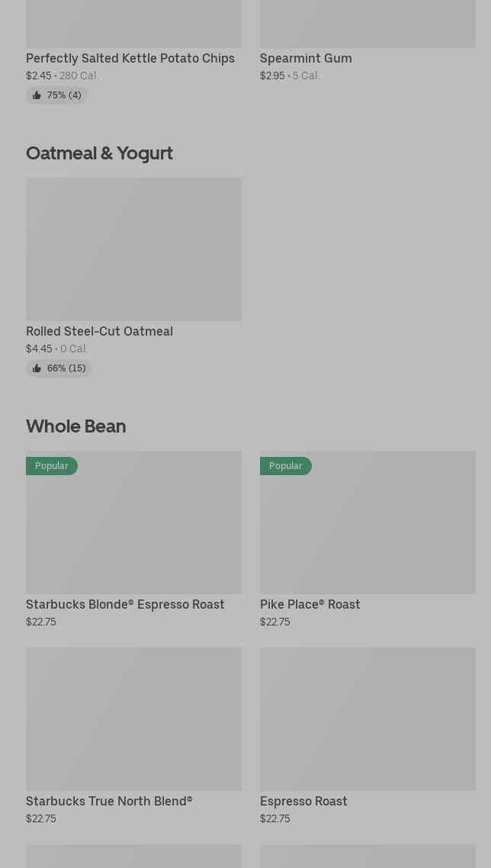This screenshot has width=491, height=868.
Task: Open Espresso Roast title link
Action: click(303, 801)
